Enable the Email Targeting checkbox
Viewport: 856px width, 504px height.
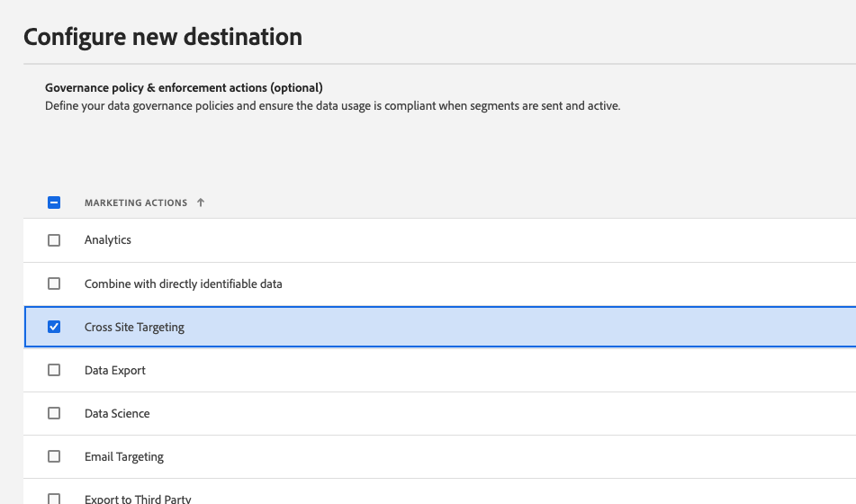click(x=54, y=456)
